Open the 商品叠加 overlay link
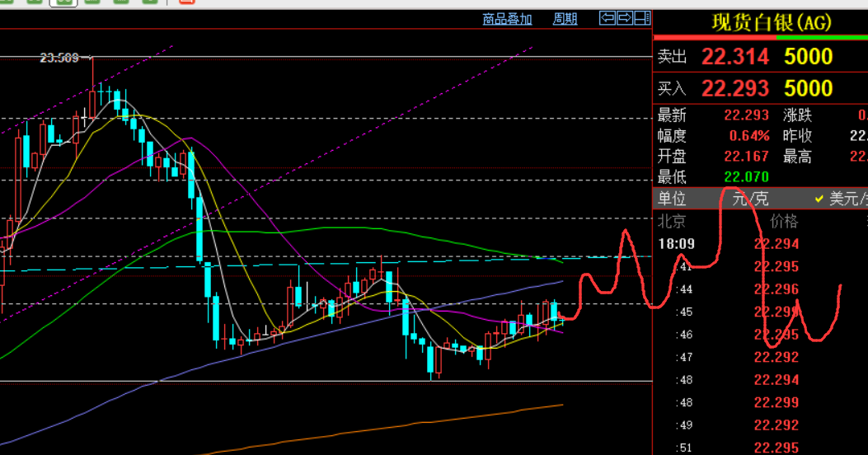The image size is (868, 455). click(x=507, y=18)
